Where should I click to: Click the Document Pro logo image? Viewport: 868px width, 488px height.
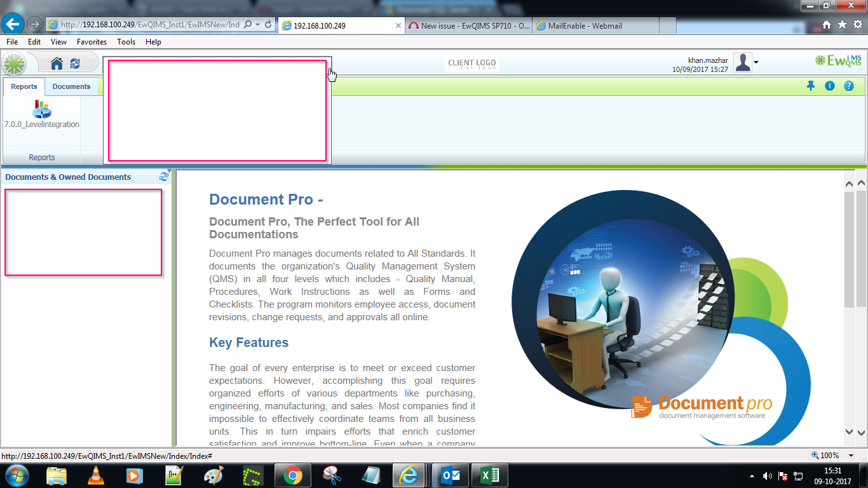pyautogui.click(x=702, y=407)
